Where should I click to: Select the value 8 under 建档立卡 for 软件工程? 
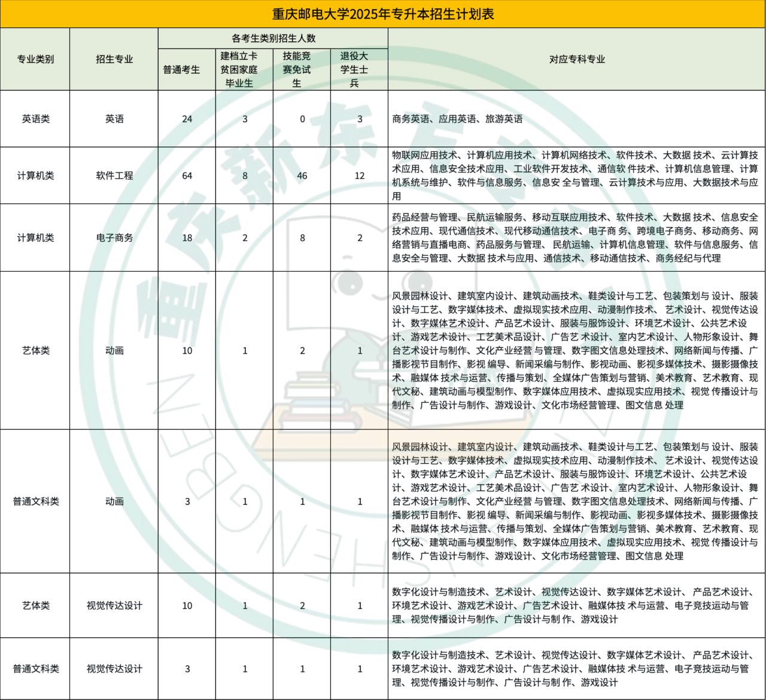(245, 176)
